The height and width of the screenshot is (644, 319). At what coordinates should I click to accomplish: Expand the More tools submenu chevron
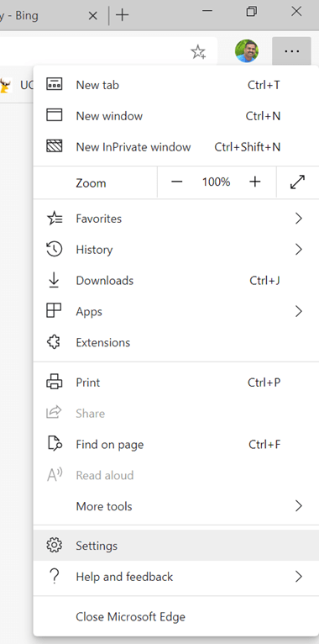point(299,506)
